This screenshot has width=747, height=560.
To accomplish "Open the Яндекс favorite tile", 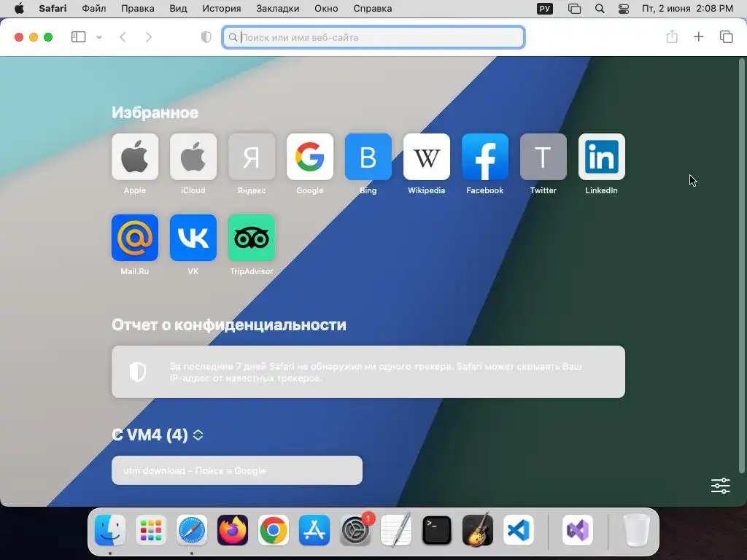I will (x=252, y=157).
